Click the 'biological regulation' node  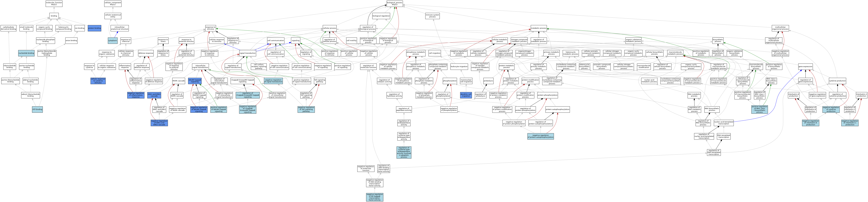click(x=381, y=16)
